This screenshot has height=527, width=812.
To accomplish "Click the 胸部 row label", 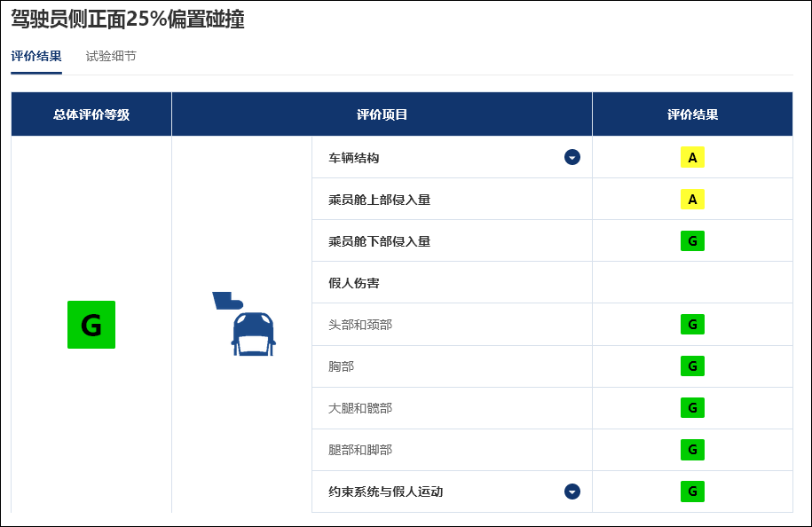I will [342, 366].
